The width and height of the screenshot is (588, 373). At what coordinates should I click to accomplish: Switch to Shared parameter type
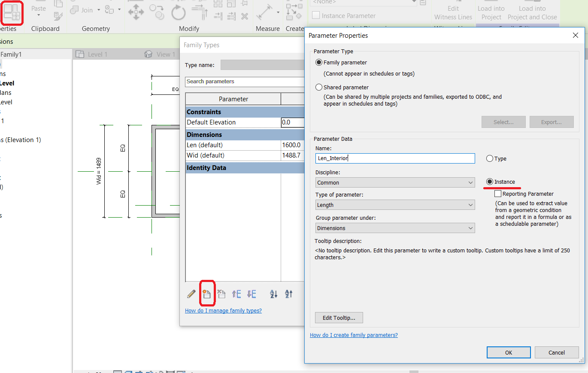318,87
